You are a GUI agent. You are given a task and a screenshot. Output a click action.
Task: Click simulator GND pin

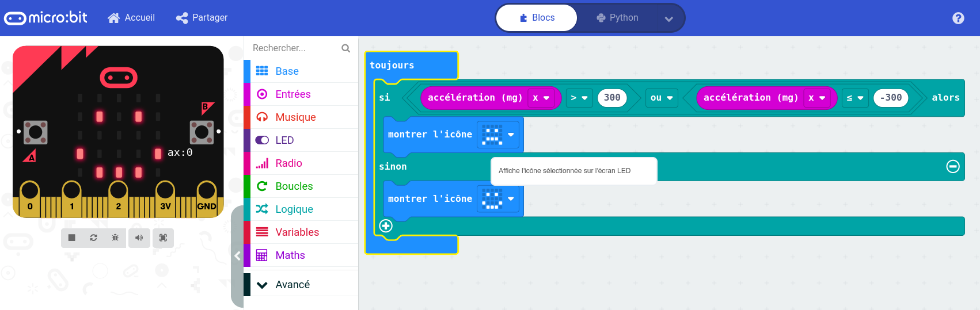click(207, 198)
